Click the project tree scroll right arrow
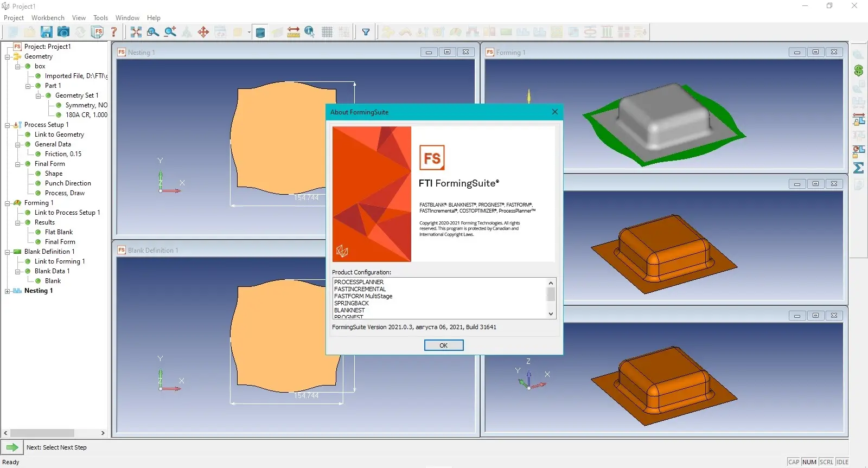This screenshot has width=868, height=468. [x=103, y=433]
